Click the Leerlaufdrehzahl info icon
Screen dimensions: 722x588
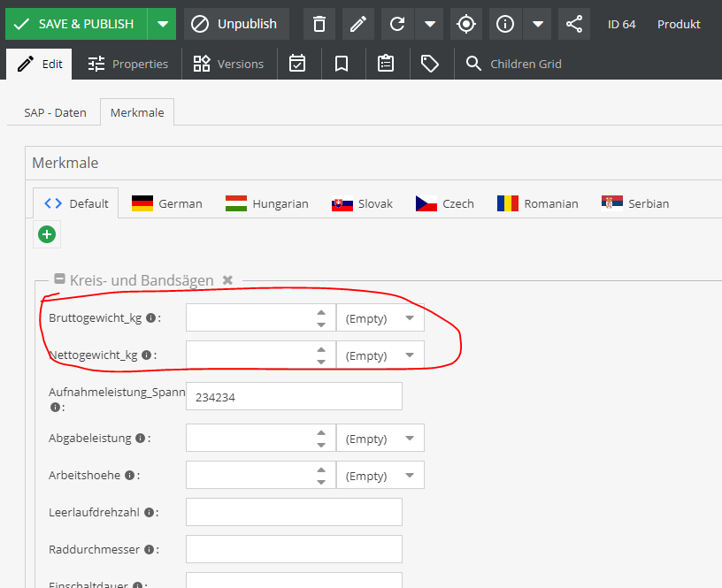tap(150, 513)
